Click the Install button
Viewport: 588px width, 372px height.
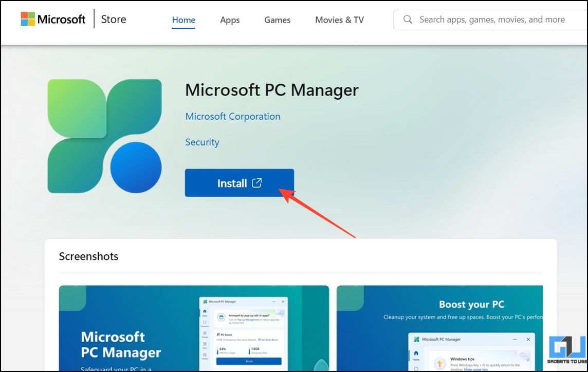click(239, 183)
